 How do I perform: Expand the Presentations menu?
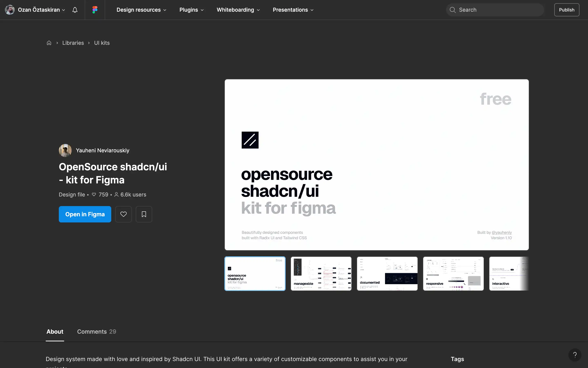pyautogui.click(x=293, y=10)
